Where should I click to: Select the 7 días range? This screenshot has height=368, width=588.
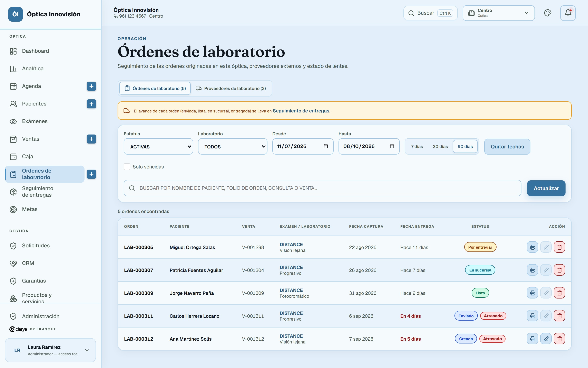click(x=417, y=147)
